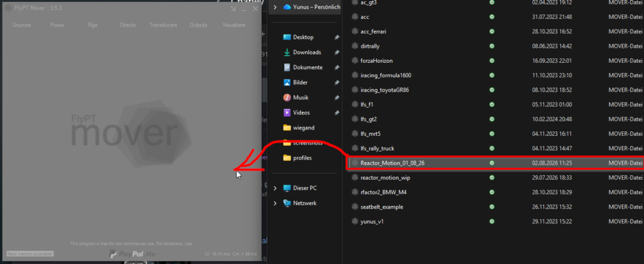Select the file name lfs_gt2
The image size is (644, 264).
(x=369, y=119)
